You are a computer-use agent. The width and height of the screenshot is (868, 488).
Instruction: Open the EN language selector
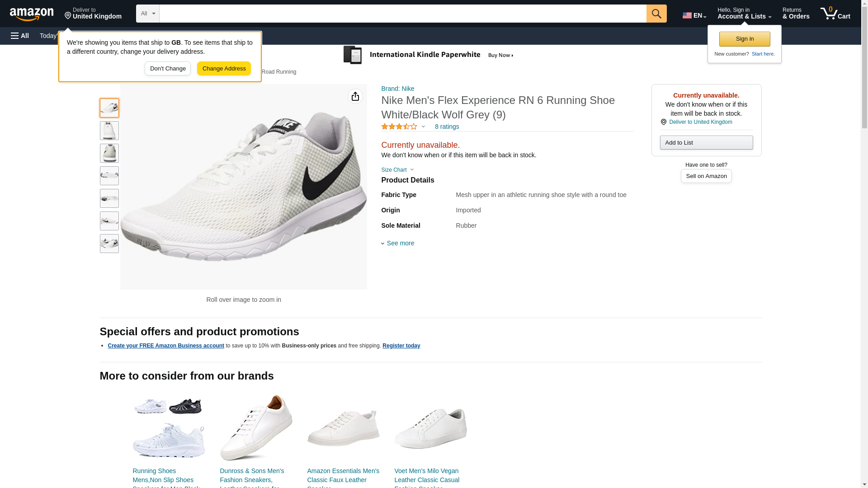click(x=694, y=15)
